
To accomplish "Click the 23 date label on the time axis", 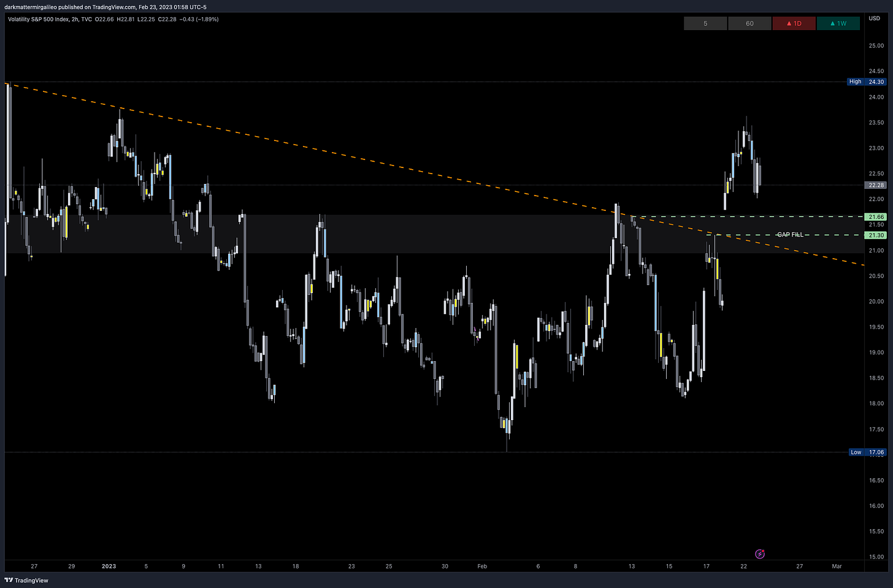I will tap(351, 566).
